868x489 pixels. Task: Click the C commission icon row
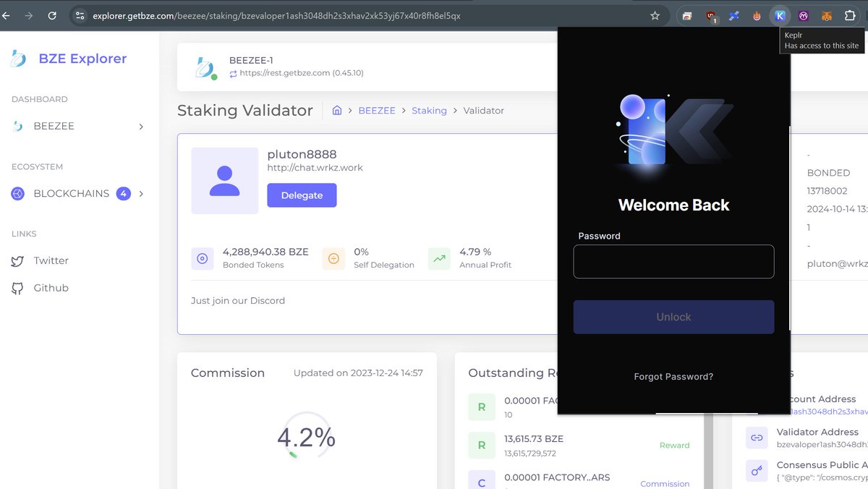point(482,480)
